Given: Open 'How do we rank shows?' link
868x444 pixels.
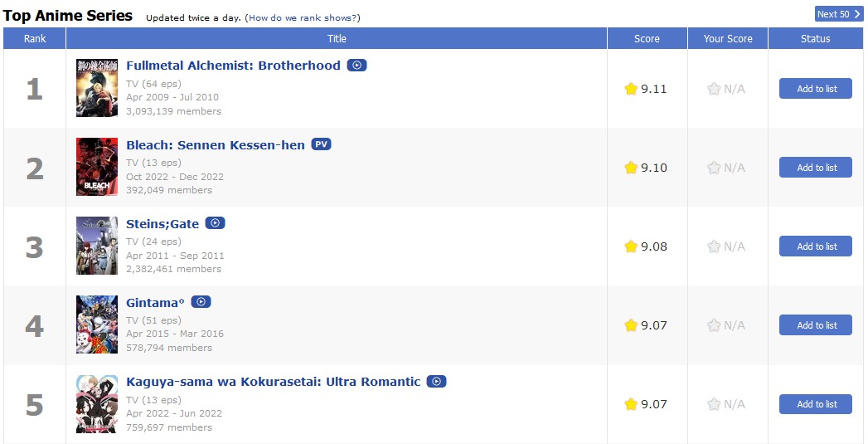Looking at the screenshot, I should point(303,17).
